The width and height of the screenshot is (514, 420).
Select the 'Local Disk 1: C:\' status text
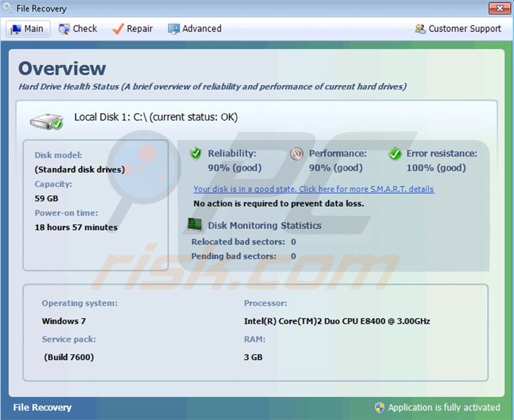click(x=156, y=117)
